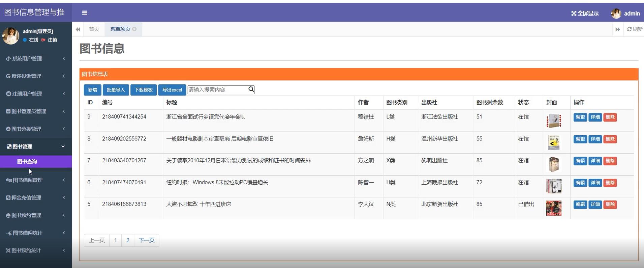Viewport: 644px width, 268px height.
Task: Open cover thumbnail for book ID 5
Action: [x=554, y=208]
